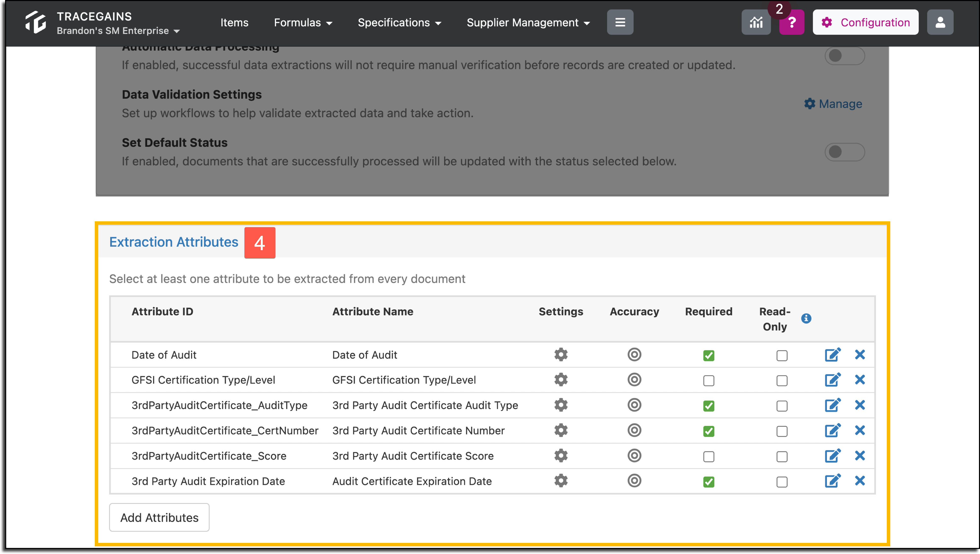Expand the Supplier Management dropdown menu
Viewport: 980px width, 554px height.
[528, 23]
